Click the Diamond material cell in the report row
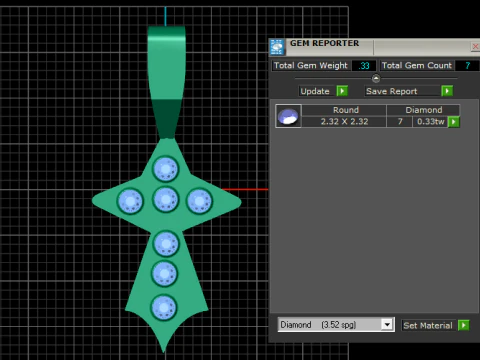 [x=423, y=110]
